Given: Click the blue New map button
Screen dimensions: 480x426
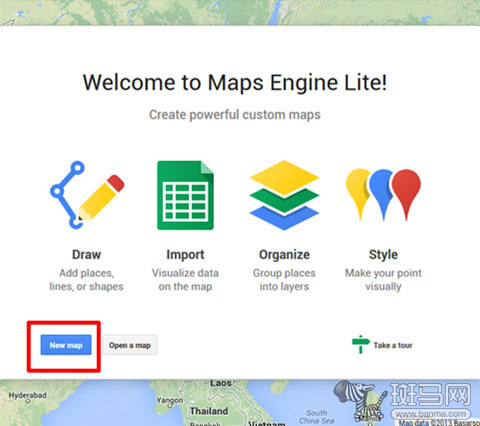Looking at the screenshot, I should (66, 345).
